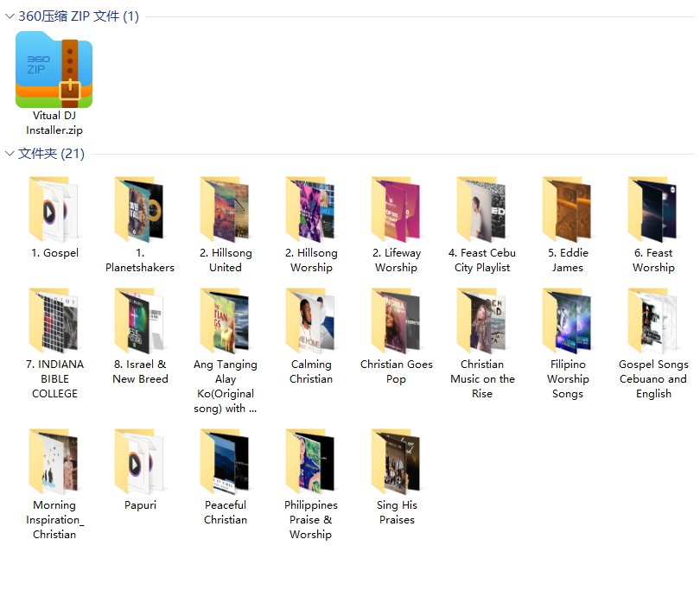700x609 pixels.
Task: Collapse the 文件夹 (21) group chevron
Action: click(10, 154)
